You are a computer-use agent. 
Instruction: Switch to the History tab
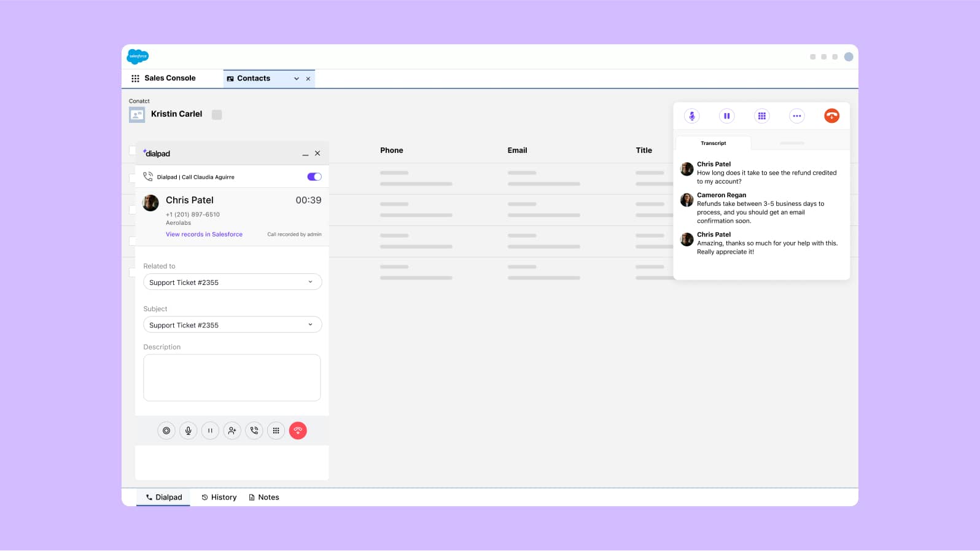click(219, 498)
